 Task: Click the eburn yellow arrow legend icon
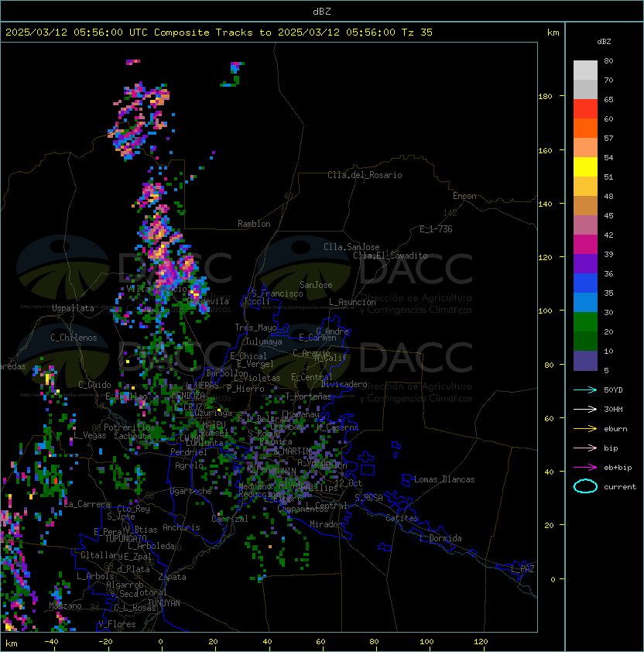point(585,429)
